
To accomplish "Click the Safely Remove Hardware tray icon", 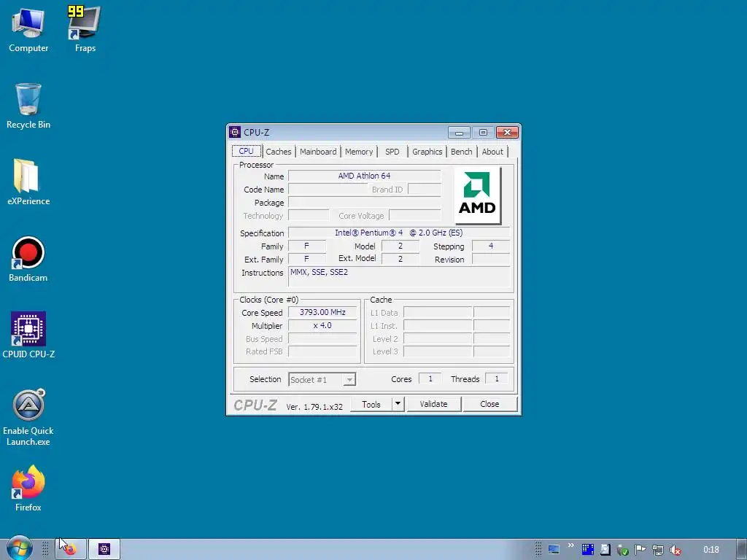I will [623, 550].
